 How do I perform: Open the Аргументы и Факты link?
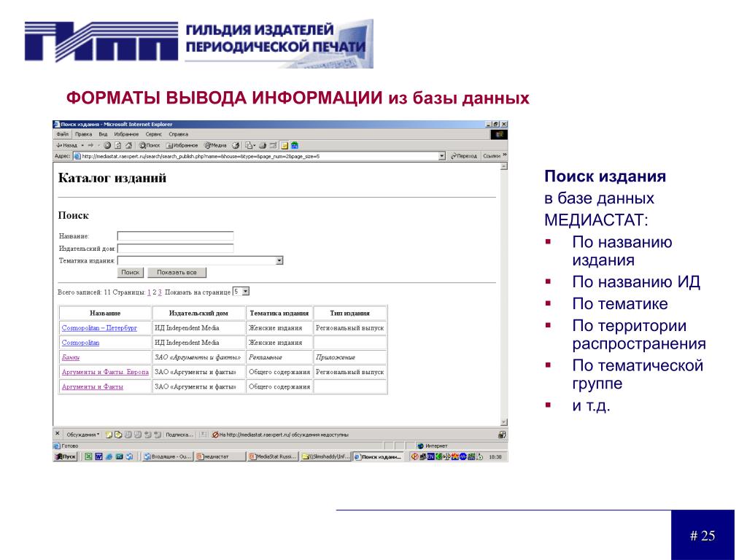[x=93, y=387]
